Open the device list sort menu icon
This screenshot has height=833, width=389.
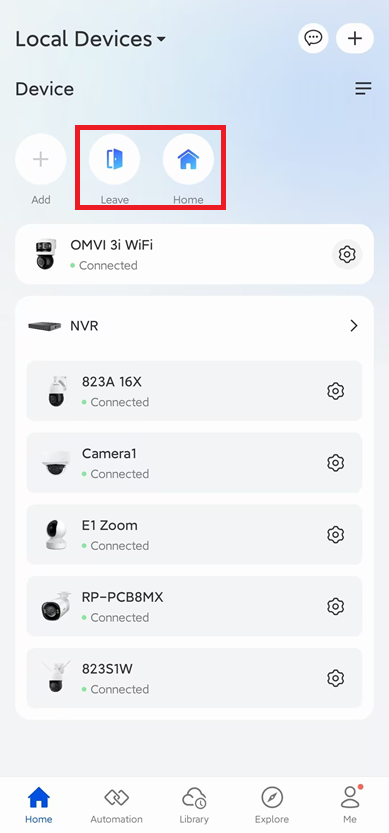pos(363,89)
